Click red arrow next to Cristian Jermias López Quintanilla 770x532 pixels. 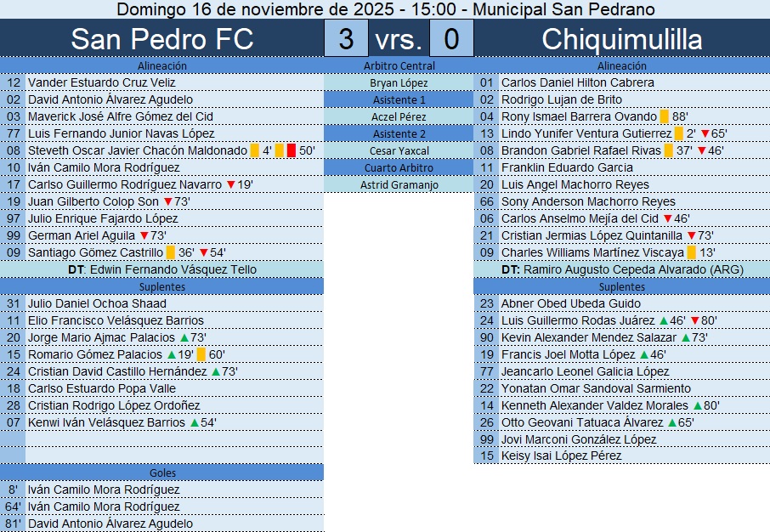[x=691, y=235]
